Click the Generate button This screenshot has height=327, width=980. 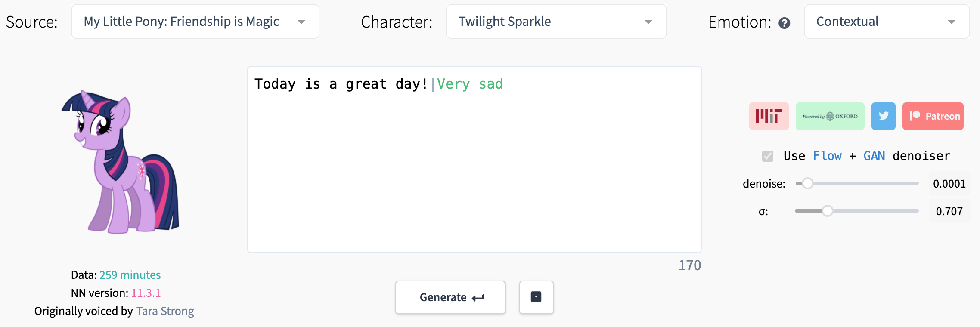[x=450, y=297]
